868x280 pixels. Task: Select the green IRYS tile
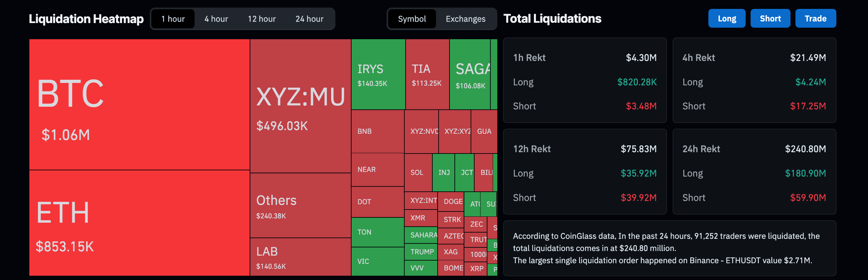pos(378,74)
